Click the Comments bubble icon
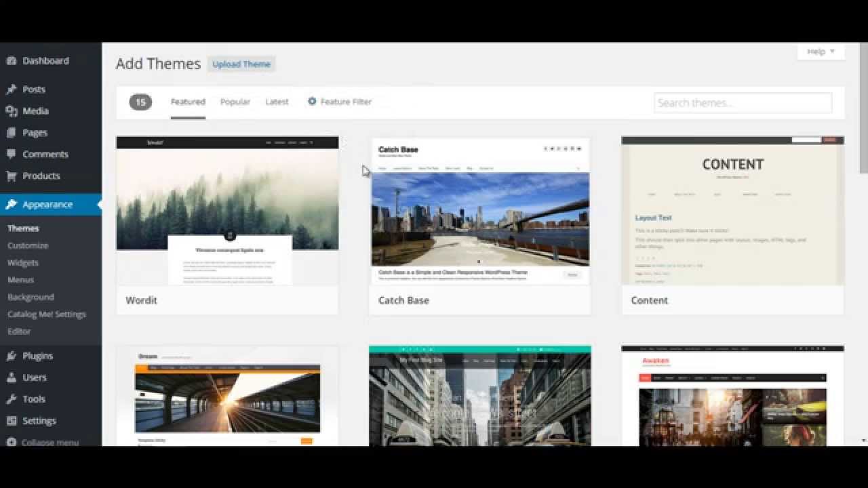 coord(12,155)
